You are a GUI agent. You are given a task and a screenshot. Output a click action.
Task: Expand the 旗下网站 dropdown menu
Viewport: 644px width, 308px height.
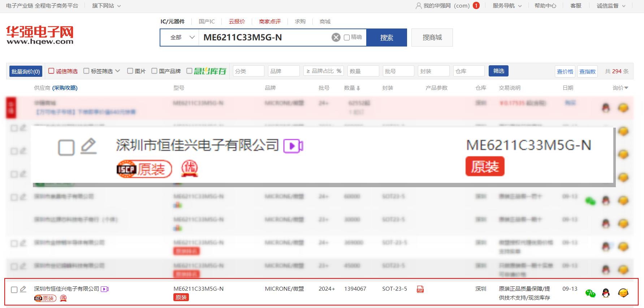[x=106, y=6]
